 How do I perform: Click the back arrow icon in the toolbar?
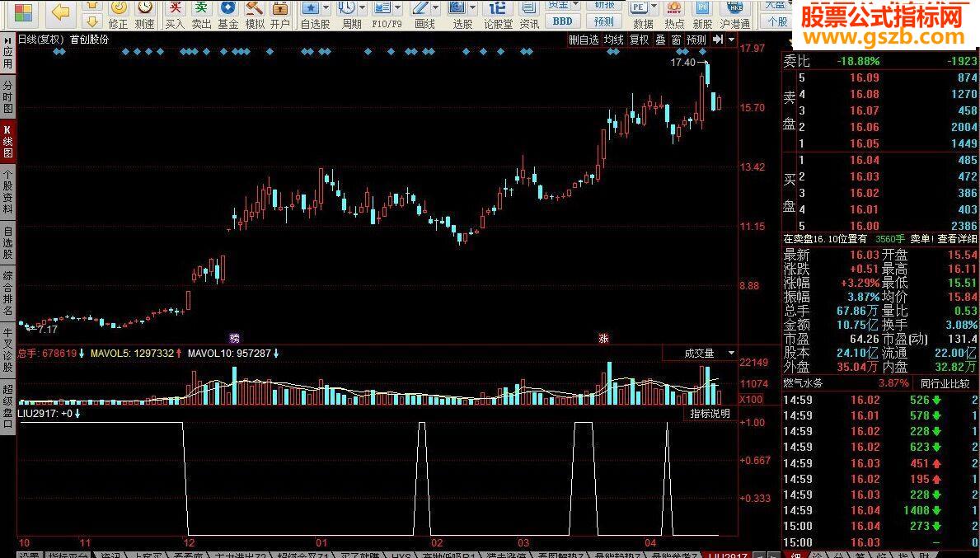[x=61, y=12]
